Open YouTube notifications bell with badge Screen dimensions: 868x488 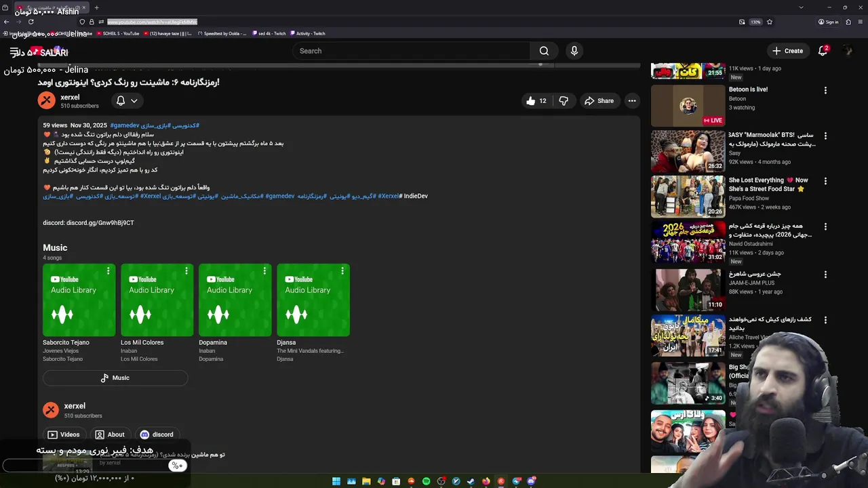[823, 51]
